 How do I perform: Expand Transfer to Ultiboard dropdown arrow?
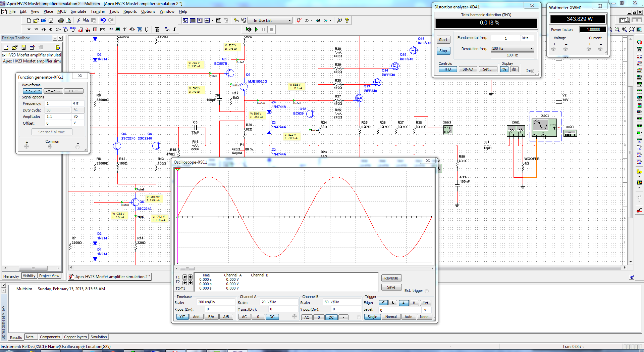312,20
